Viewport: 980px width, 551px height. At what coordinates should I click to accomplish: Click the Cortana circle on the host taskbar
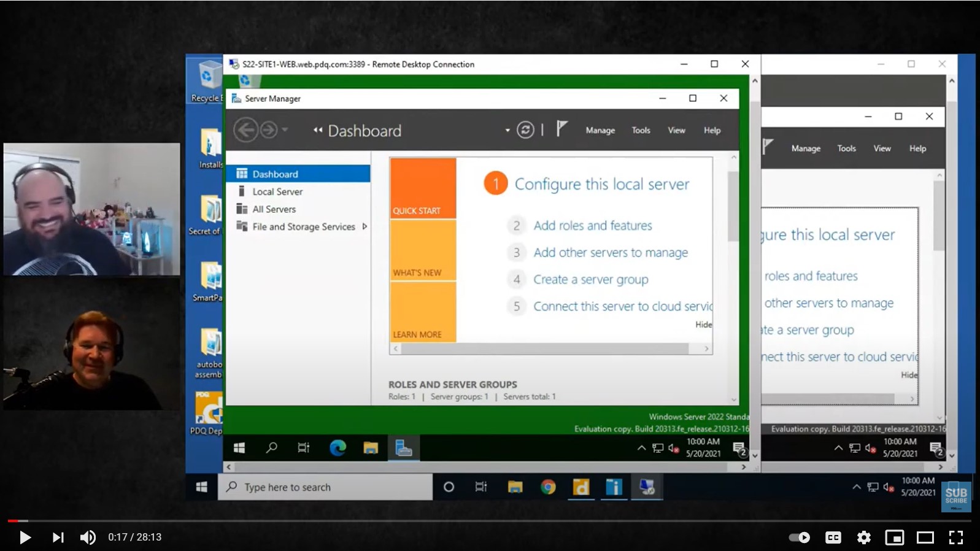(449, 487)
